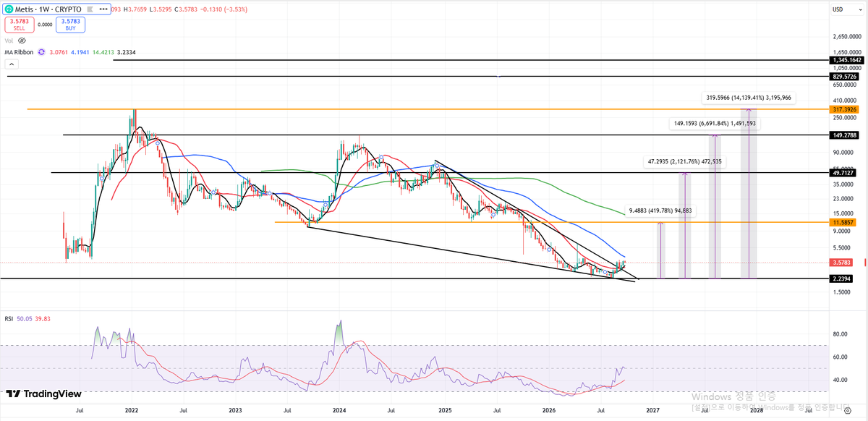The width and height of the screenshot is (868, 421).
Task: Click the RSI indicator label
Action: click(x=9, y=318)
